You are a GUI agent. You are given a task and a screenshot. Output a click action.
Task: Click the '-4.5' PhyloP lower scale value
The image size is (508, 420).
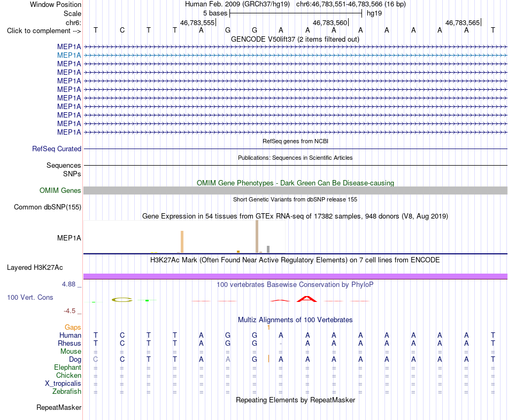click(x=70, y=311)
